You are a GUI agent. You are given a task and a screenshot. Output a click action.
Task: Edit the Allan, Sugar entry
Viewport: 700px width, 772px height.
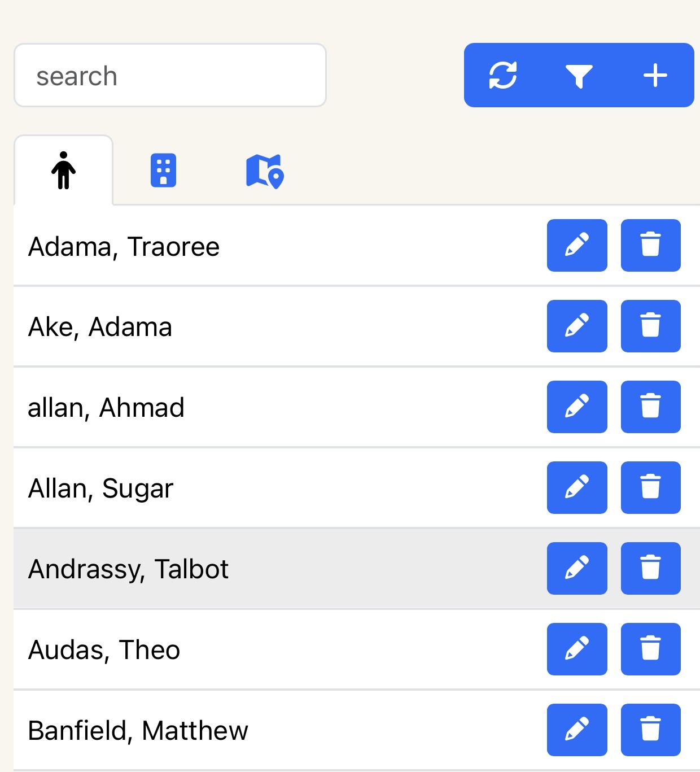(x=577, y=487)
